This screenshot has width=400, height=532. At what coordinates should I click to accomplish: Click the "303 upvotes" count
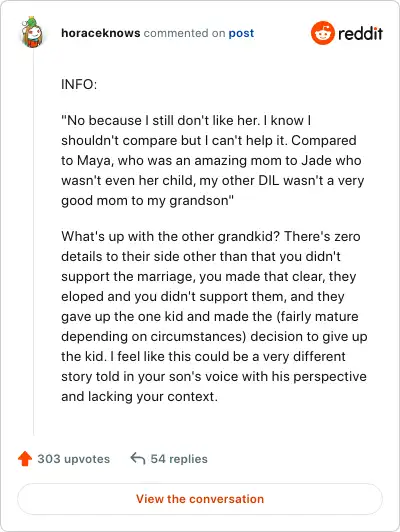pos(74,459)
